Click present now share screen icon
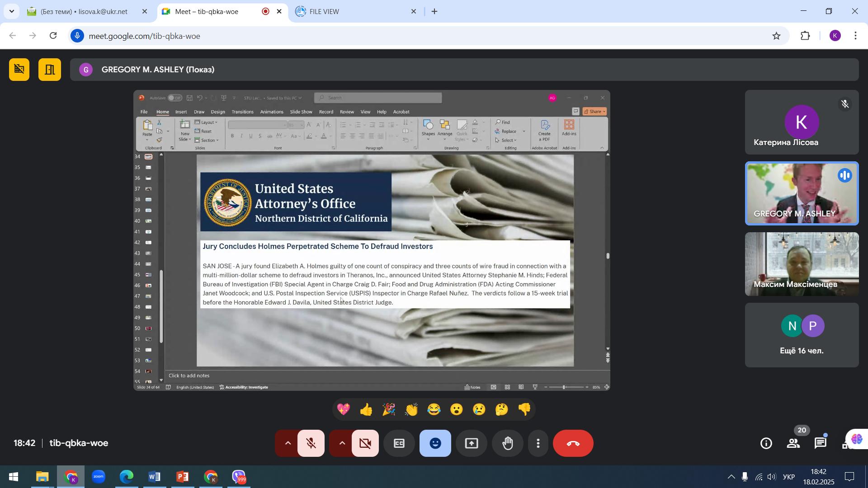The height and width of the screenshot is (488, 868). (x=471, y=443)
